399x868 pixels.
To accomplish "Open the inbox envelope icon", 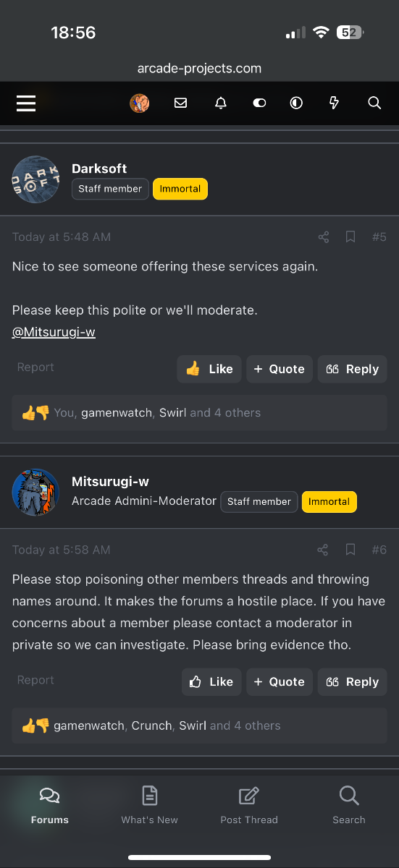I will [181, 103].
